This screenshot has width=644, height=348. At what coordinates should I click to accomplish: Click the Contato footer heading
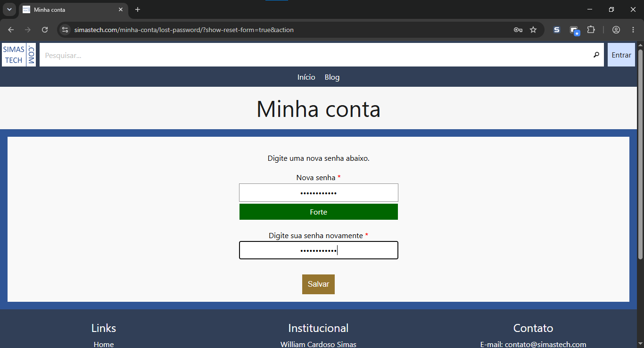coord(533,328)
